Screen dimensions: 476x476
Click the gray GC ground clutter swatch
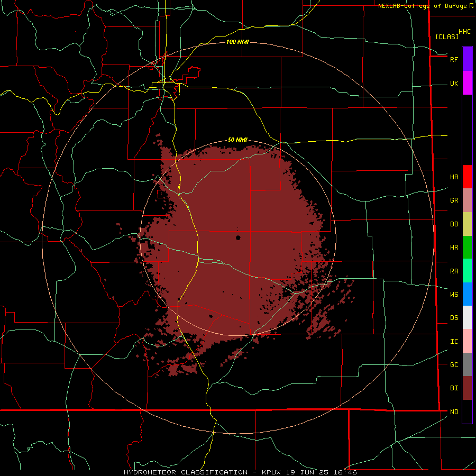coord(467,364)
